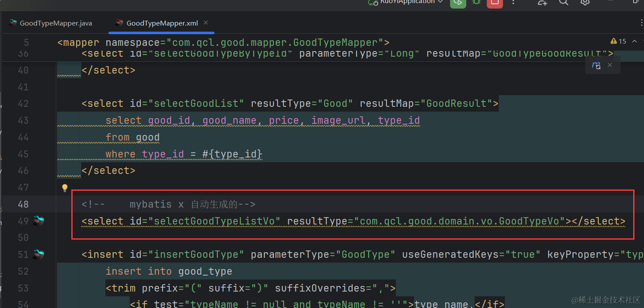Click the yellow lightbulb quick-fix icon

65,188
